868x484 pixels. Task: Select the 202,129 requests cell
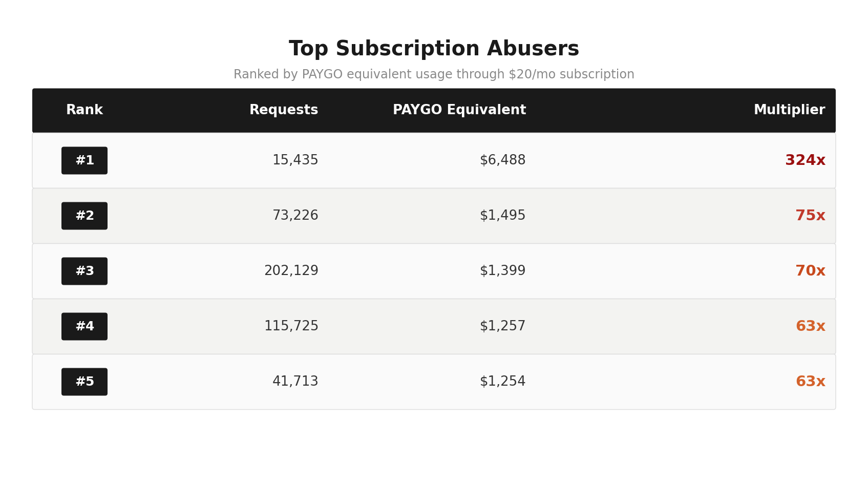(291, 271)
